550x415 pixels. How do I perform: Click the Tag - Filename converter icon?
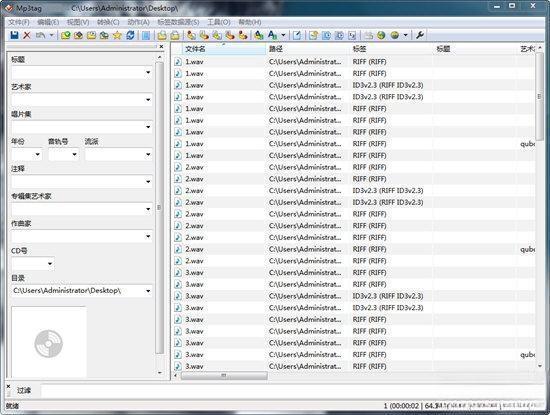[x=192, y=35]
